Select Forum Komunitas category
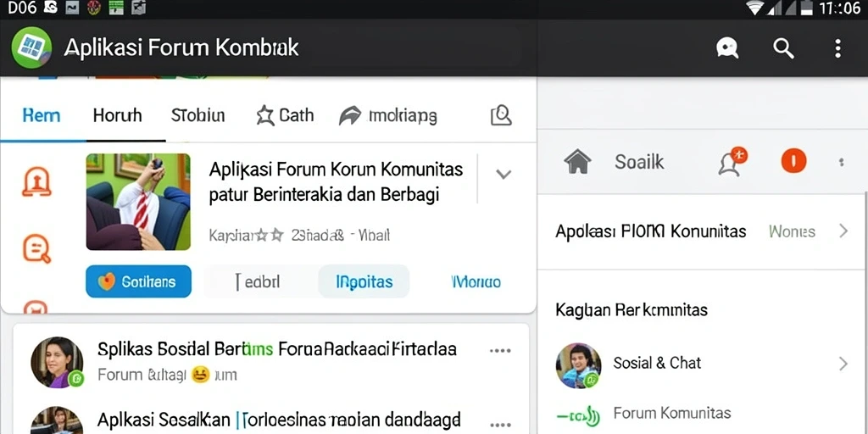Image resolution: width=868 pixels, height=434 pixels. (672, 413)
